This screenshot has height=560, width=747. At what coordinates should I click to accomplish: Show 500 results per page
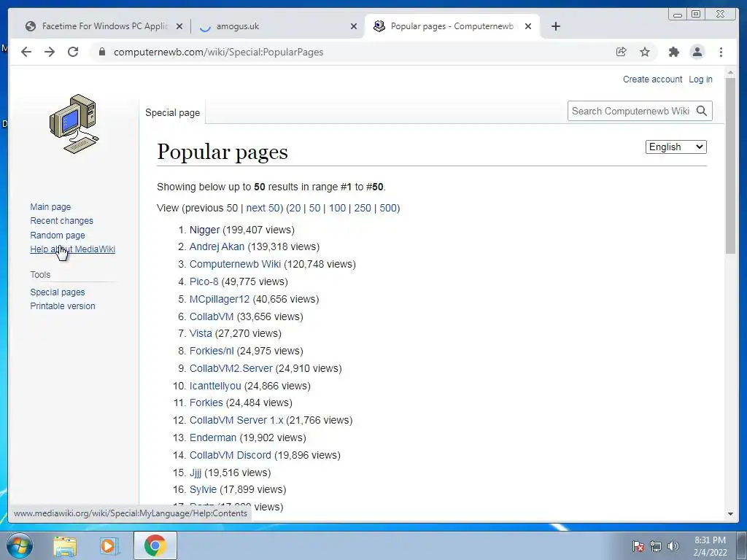(388, 208)
